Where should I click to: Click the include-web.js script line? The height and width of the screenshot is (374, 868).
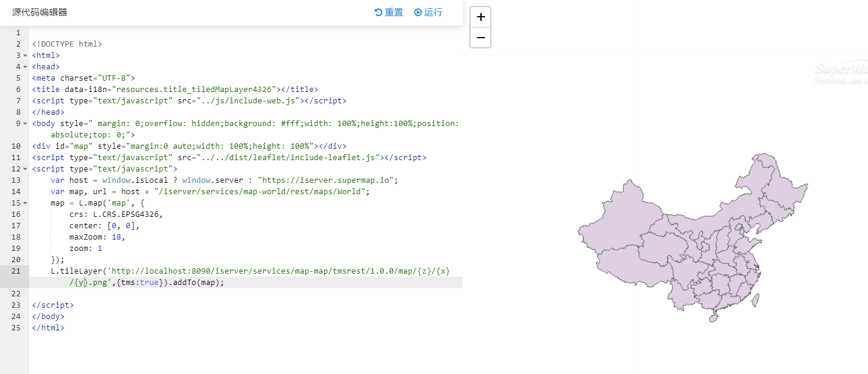pos(189,101)
